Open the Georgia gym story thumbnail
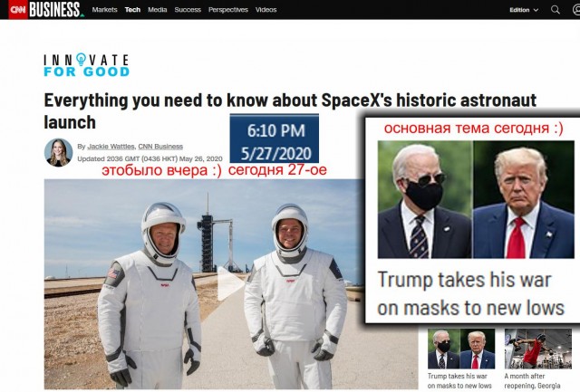Screen dimensions: 580x392 (540, 349)
